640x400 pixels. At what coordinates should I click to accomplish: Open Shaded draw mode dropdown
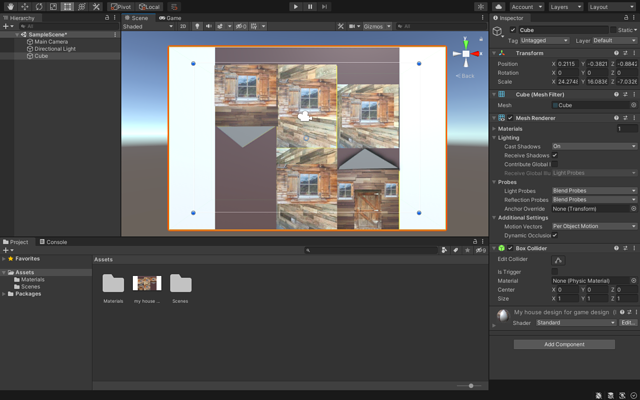(x=148, y=26)
